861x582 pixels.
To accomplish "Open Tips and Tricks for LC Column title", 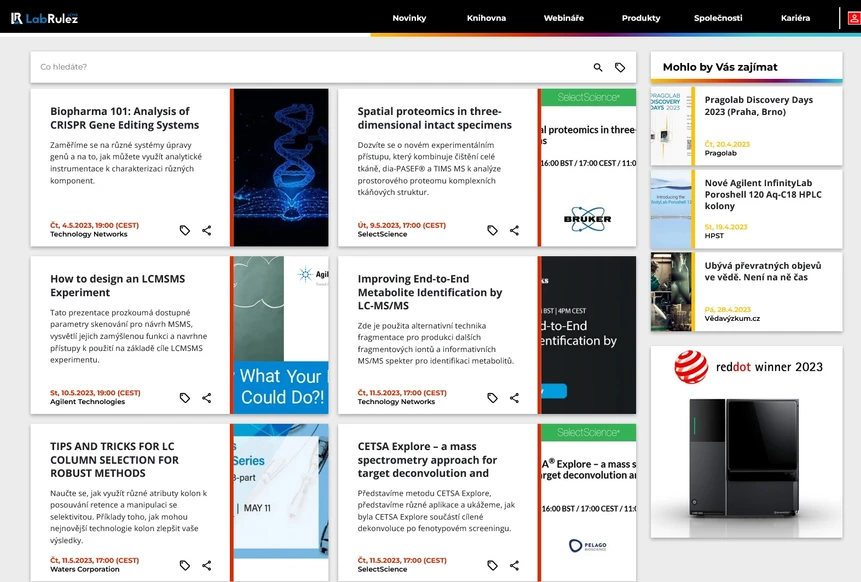I will pyautogui.click(x=114, y=460).
